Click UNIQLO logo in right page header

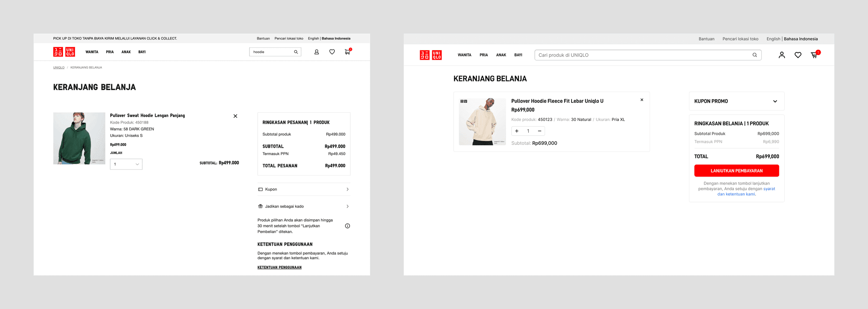click(x=431, y=55)
